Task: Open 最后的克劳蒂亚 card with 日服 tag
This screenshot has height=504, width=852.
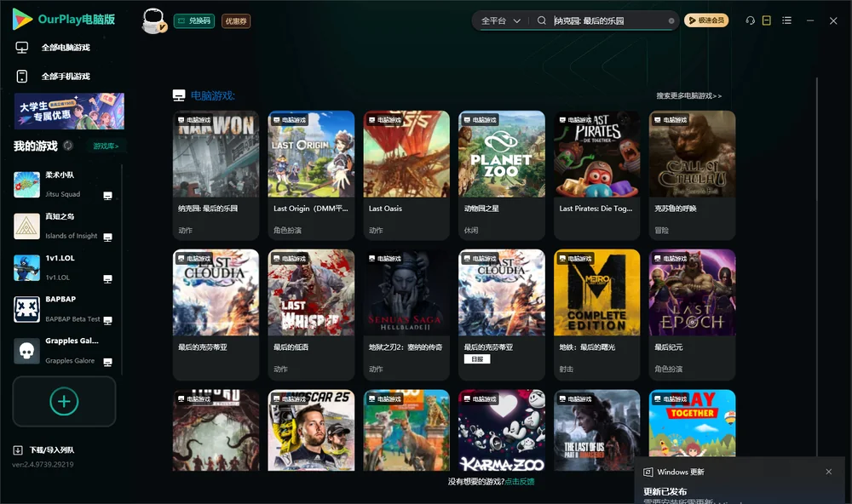Action: tap(502, 314)
